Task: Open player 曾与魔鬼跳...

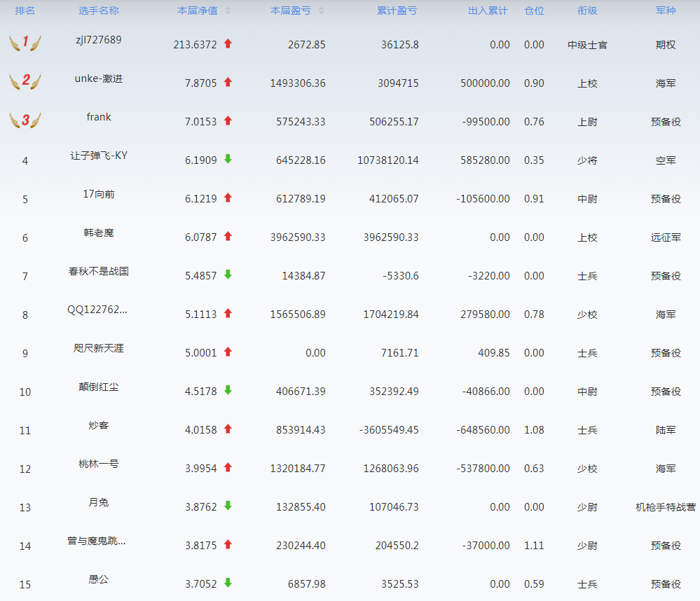Action: tap(97, 541)
